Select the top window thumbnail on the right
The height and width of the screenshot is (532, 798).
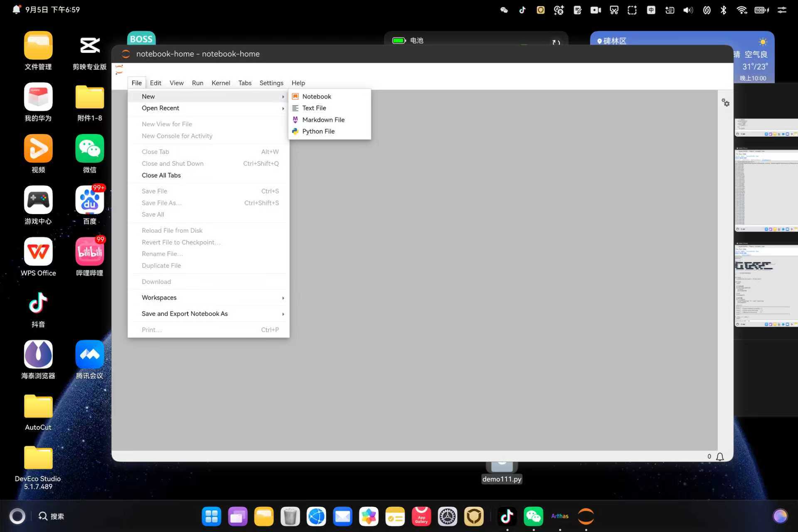click(766, 128)
